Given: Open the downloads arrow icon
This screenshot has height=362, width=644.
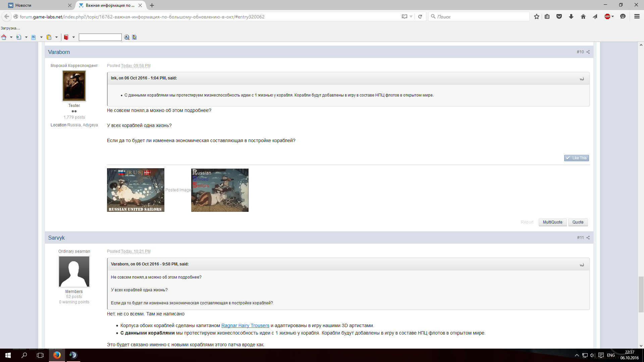Looking at the screenshot, I should (571, 17).
